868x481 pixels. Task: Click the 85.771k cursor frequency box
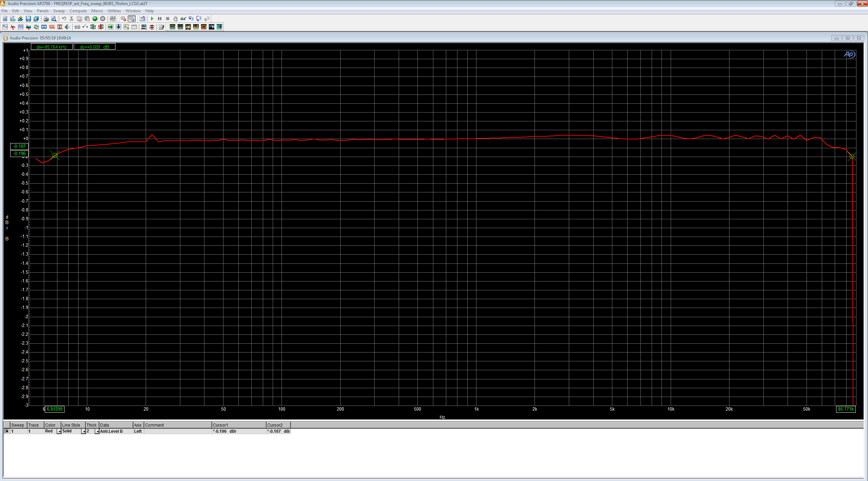click(846, 409)
